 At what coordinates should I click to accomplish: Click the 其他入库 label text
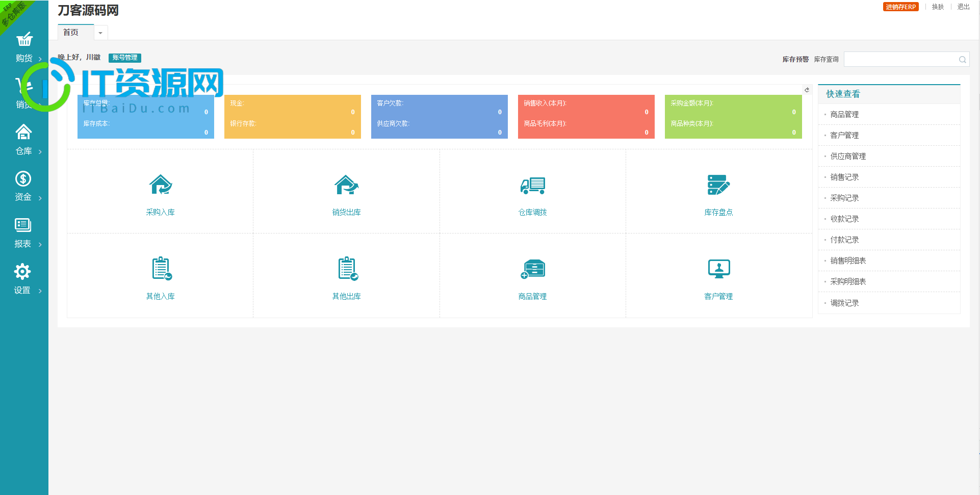coord(161,296)
